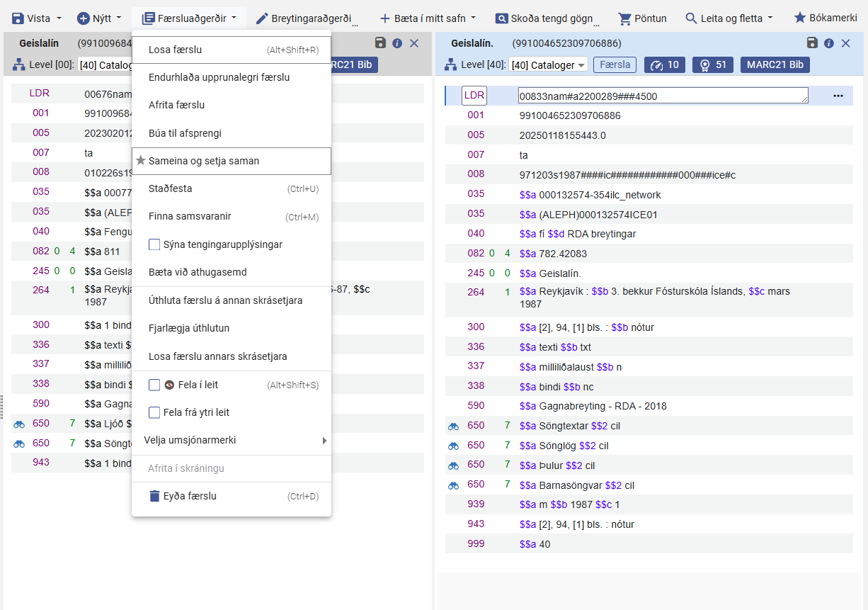The width and height of the screenshot is (868, 610).
Task: Select Sameina og setja saman menu entry
Action: click(204, 161)
